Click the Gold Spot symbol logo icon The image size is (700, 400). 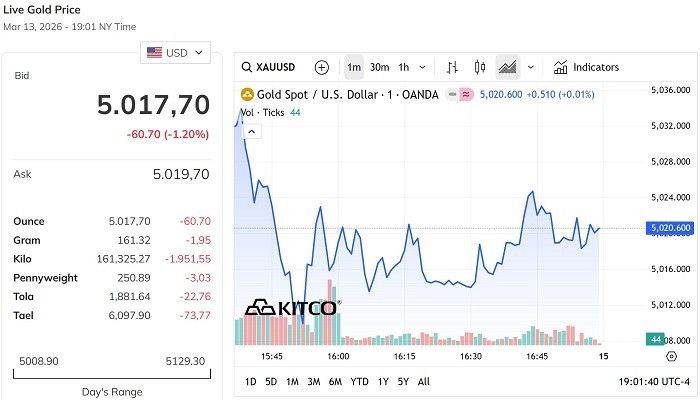(x=248, y=95)
